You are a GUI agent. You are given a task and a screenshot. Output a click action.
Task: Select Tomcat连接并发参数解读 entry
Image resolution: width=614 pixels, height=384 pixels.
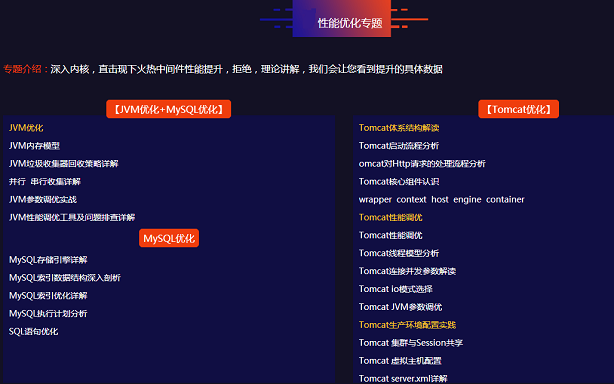407,271
